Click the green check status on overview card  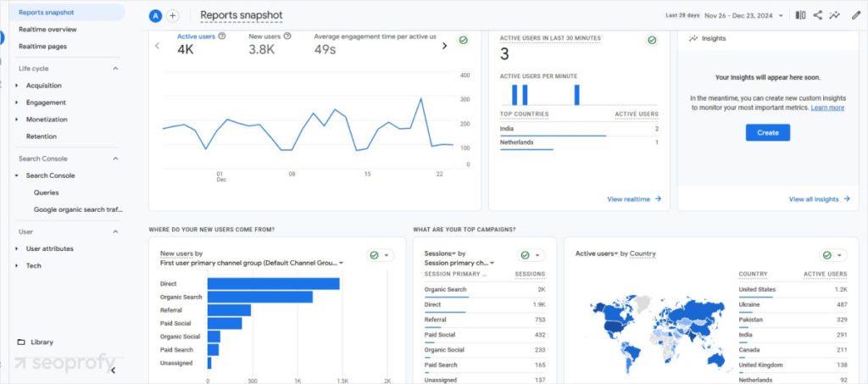[x=464, y=40]
